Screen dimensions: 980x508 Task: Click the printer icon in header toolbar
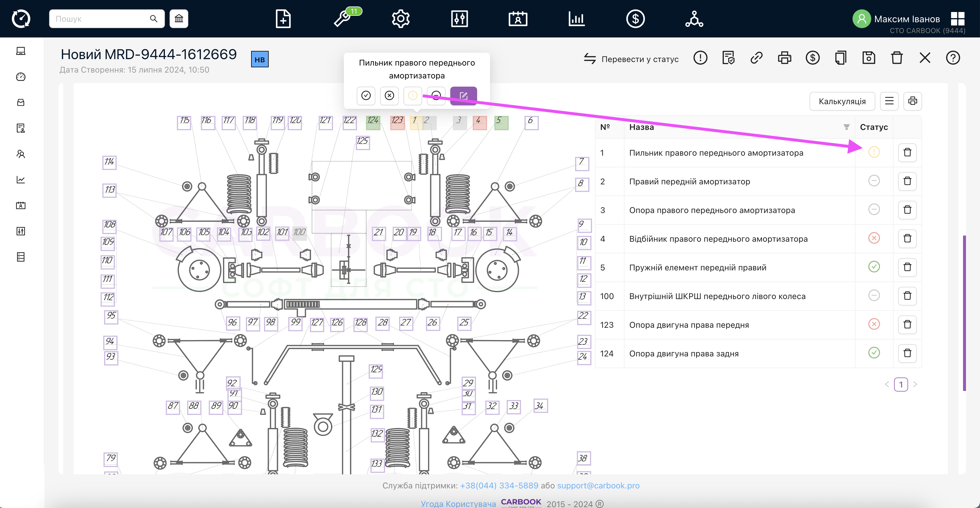coord(784,58)
